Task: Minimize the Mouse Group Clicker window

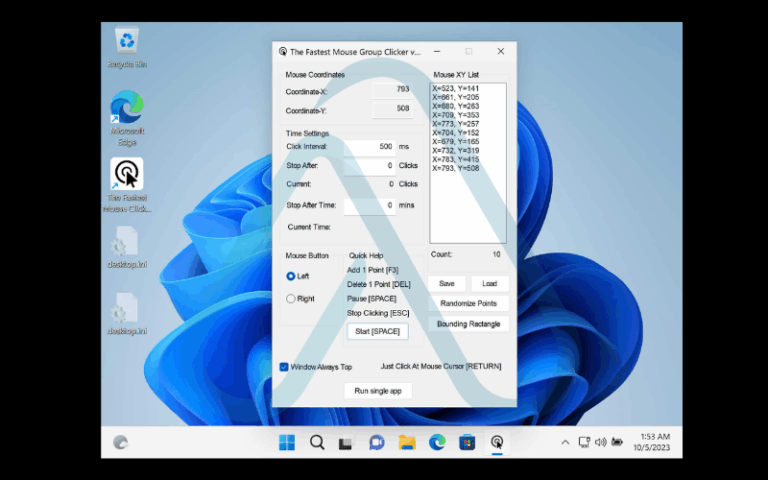Action: pos(437,51)
